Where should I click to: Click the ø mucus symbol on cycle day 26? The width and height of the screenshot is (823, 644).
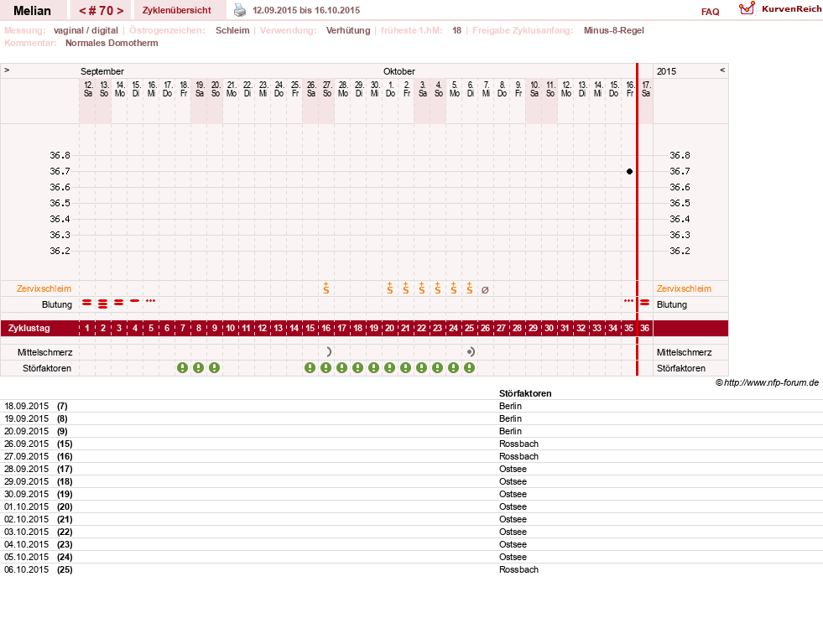[485, 289]
